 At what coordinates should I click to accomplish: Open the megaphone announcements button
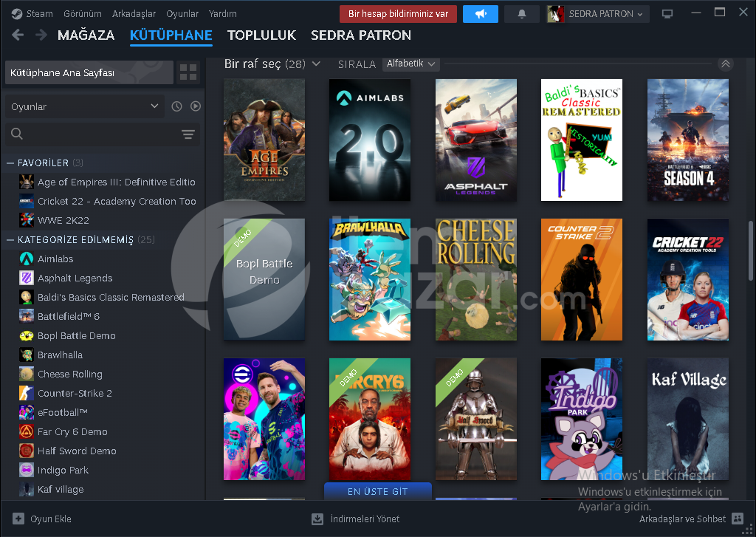click(480, 14)
